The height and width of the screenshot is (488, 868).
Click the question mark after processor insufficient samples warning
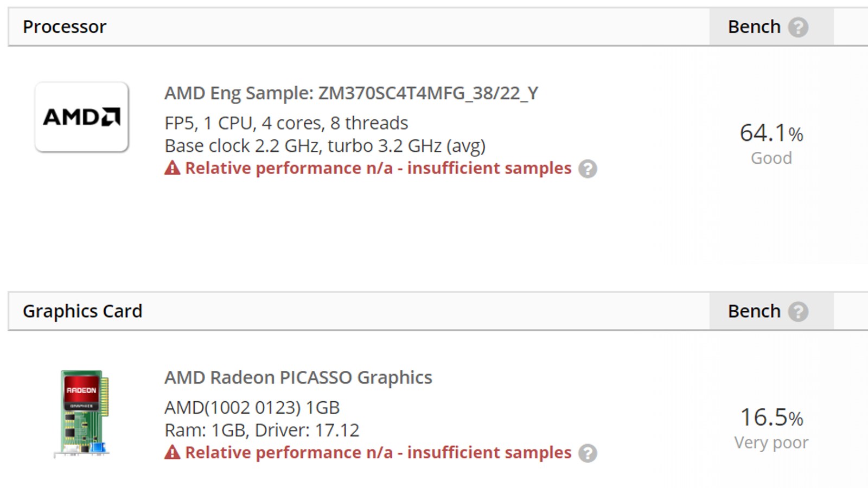click(x=589, y=170)
